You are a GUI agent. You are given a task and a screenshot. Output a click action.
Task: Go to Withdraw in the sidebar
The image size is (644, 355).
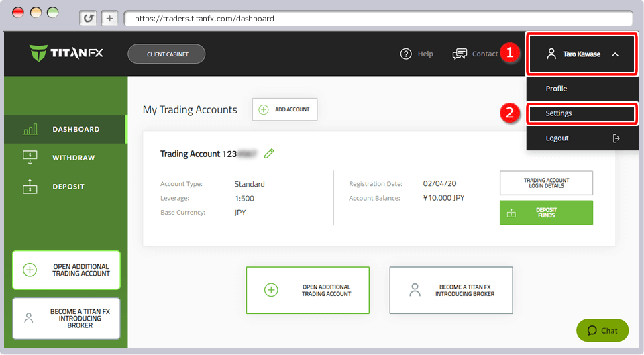tap(73, 158)
